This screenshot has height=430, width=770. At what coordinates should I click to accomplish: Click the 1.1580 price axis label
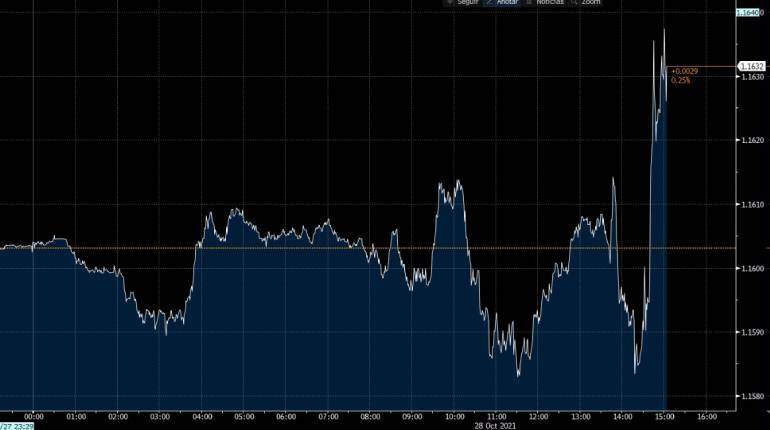pyautogui.click(x=752, y=396)
